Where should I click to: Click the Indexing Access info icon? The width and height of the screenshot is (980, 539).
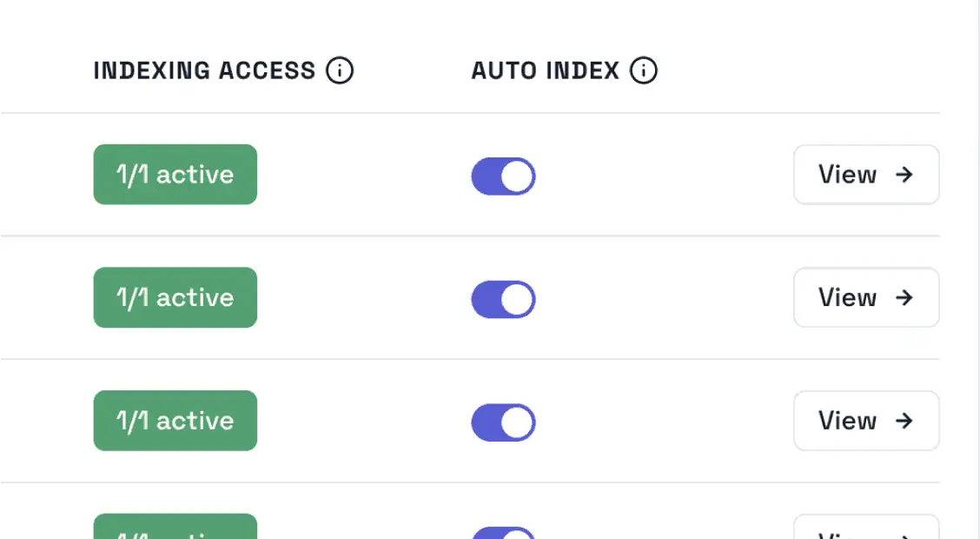click(x=341, y=70)
